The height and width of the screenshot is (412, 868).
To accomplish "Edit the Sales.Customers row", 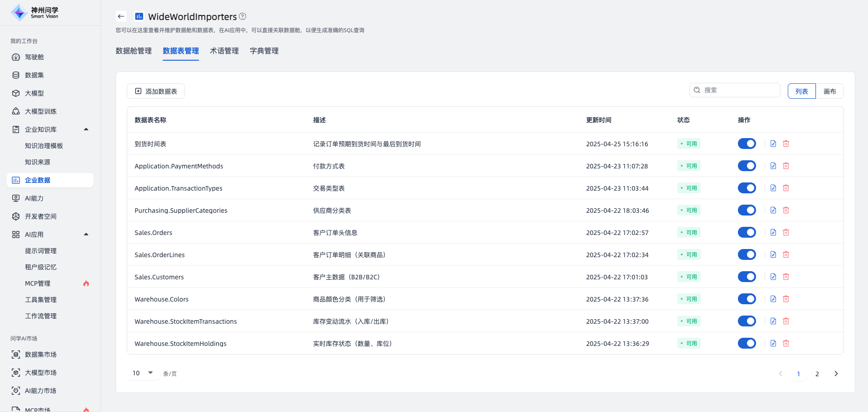I will click(773, 277).
